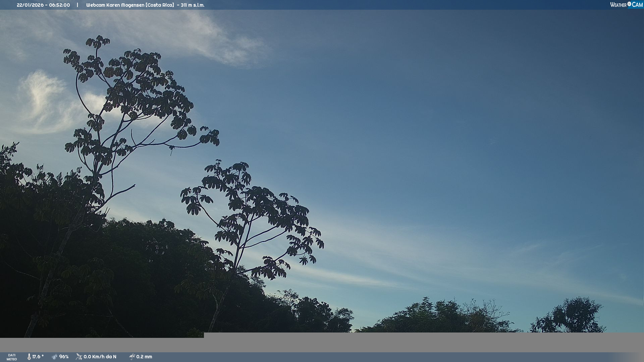Click the Webcam Karen Mogensen title
644x362 pixels.
115,5
